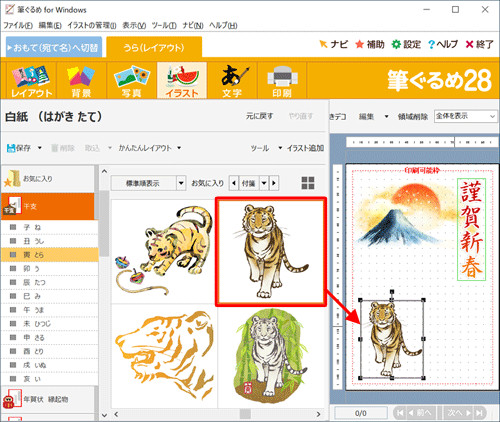The height and width of the screenshot is (422, 500).
Task: Open 付箋 tag dropdown
Action: point(264,183)
